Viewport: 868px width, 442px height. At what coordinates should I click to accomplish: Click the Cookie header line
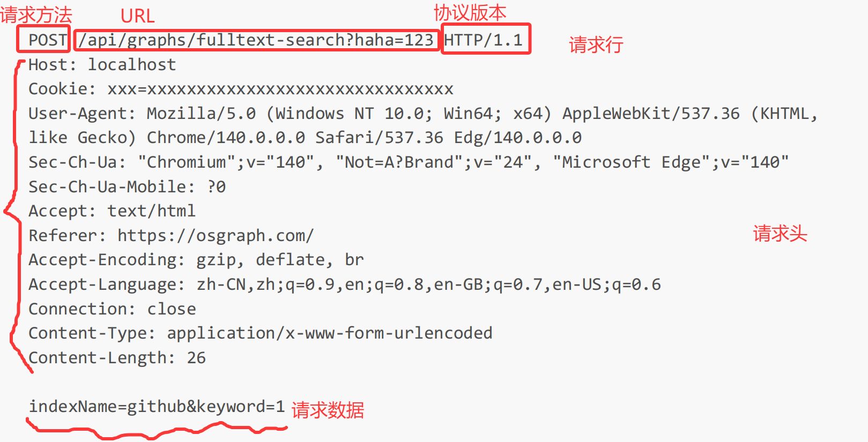coord(241,89)
